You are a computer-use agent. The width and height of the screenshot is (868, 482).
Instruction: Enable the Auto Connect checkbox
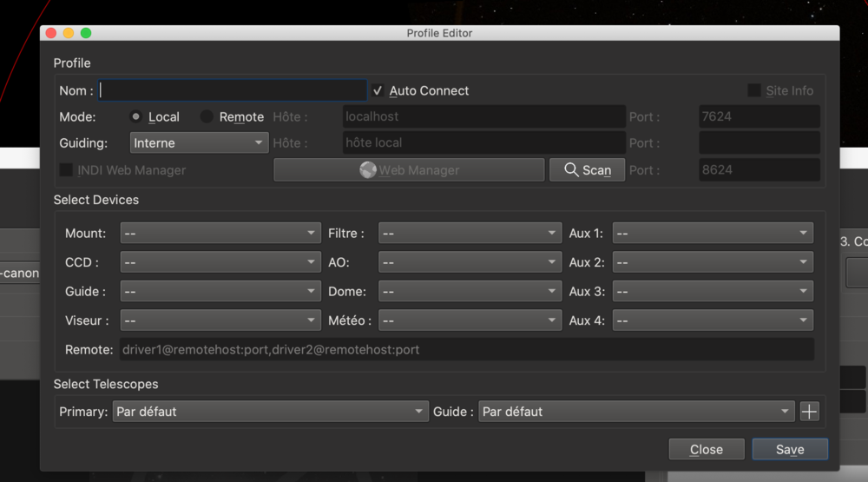(378, 90)
